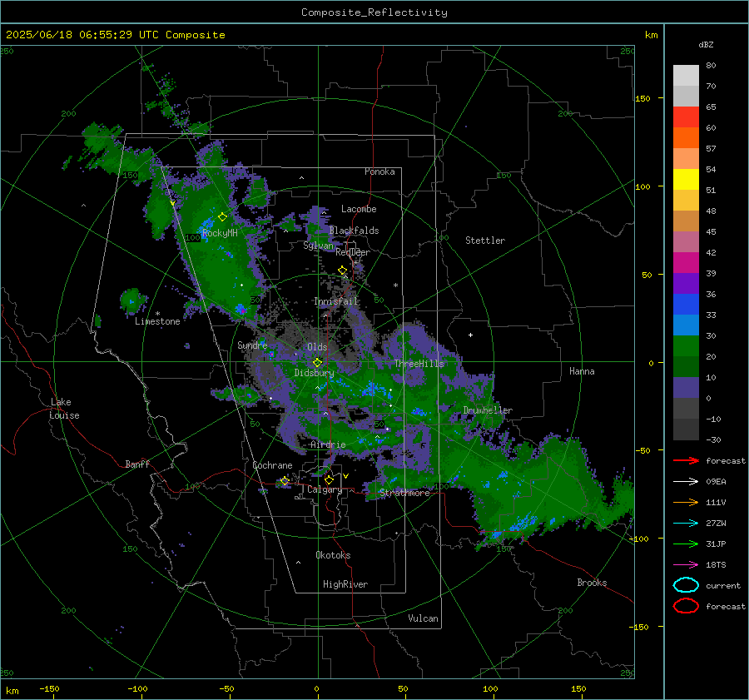Image resolution: width=749 pixels, height=700 pixels.
Task: Select the Strathmore map label
Action: (x=404, y=493)
